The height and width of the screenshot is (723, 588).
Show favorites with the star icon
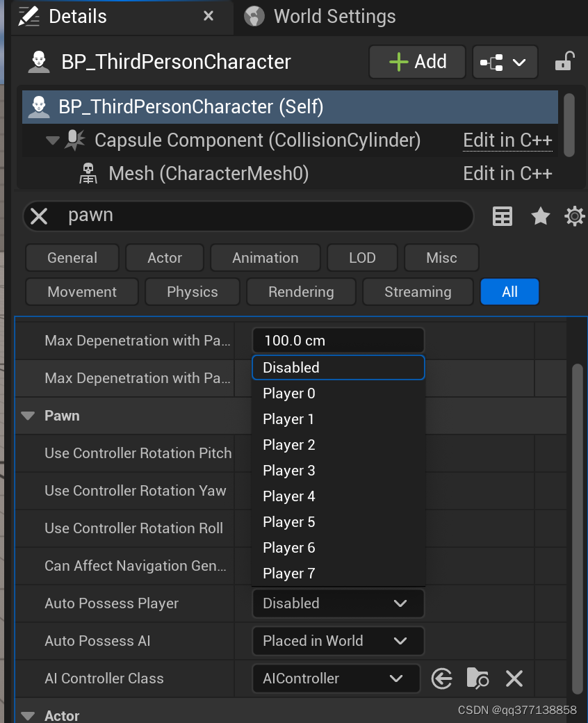point(541,216)
